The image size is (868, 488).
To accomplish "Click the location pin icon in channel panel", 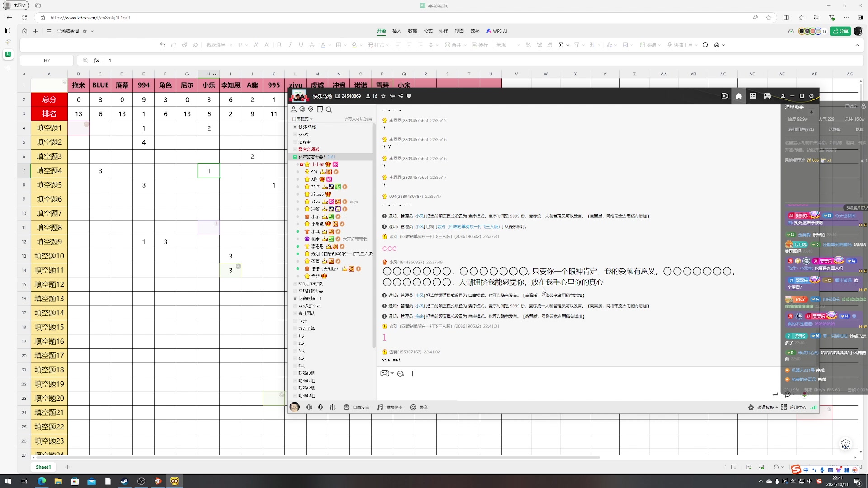I will [311, 109].
